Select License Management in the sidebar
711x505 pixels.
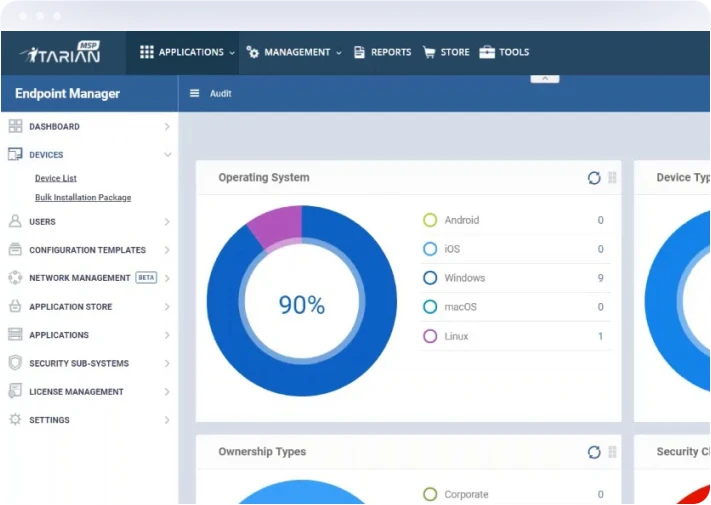pos(76,392)
